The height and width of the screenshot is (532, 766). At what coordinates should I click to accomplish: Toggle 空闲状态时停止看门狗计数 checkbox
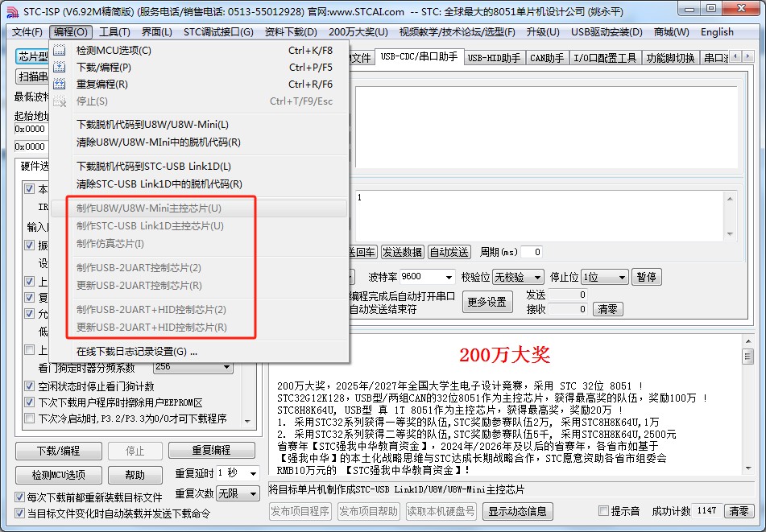29,386
